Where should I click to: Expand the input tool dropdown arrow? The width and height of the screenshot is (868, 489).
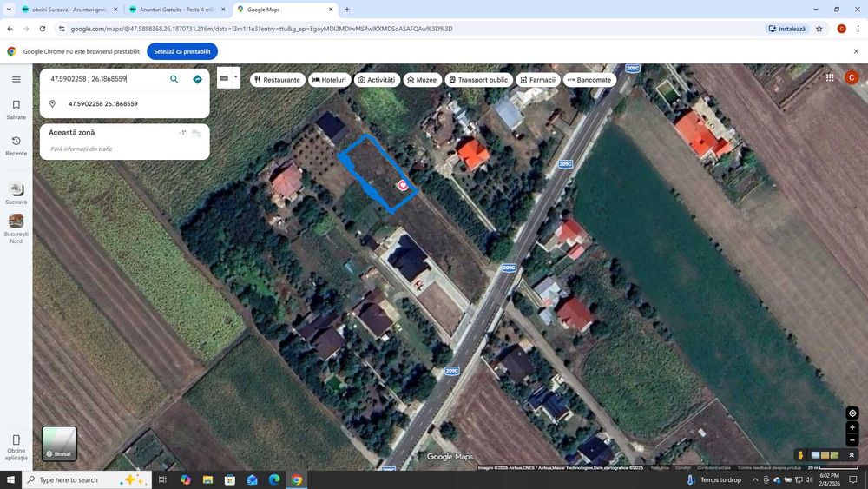click(236, 77)
